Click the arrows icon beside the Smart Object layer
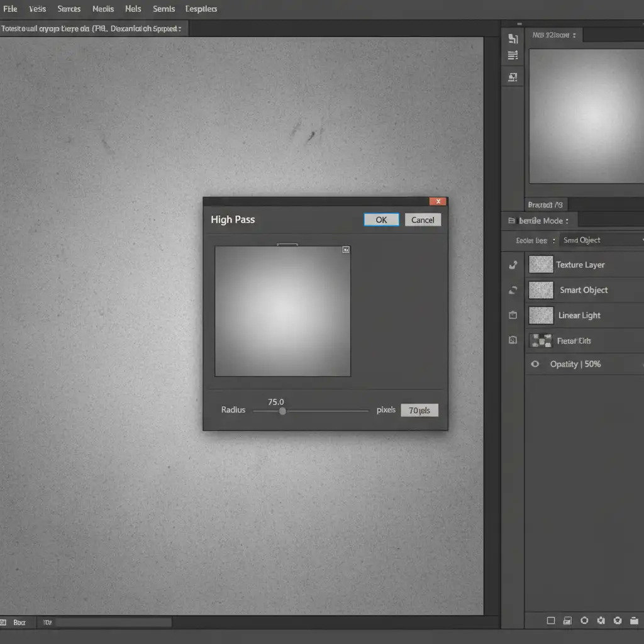This screenshot has height=644, width=644. click(x=513, y=290)
